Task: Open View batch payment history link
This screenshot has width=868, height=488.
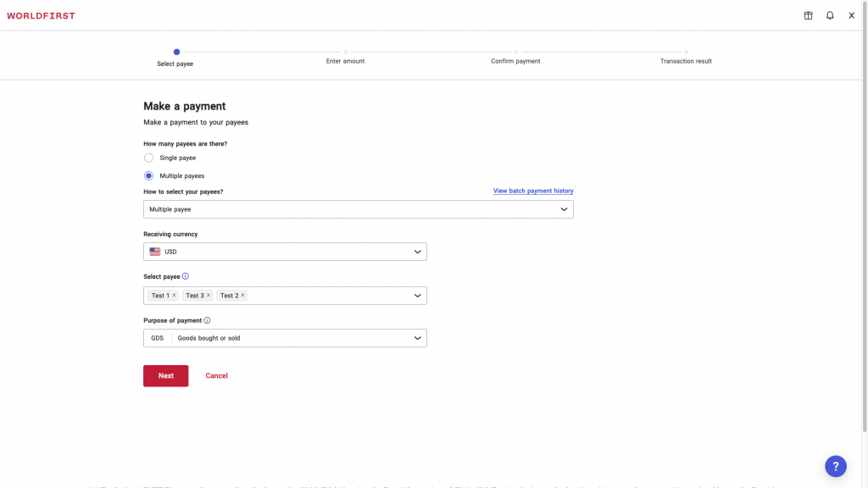Action: [x=533, y=191]
